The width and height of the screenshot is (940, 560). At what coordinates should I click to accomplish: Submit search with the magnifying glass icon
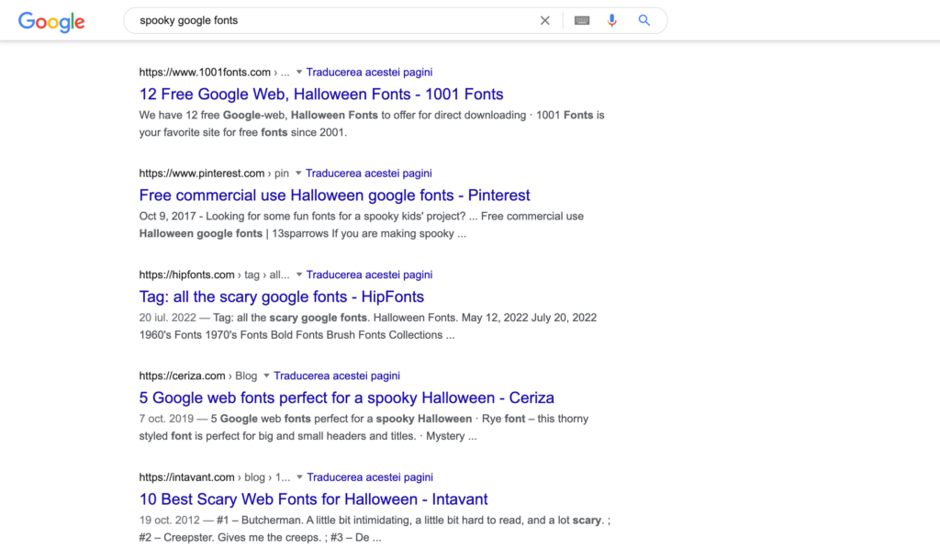(x=643, y=20)
